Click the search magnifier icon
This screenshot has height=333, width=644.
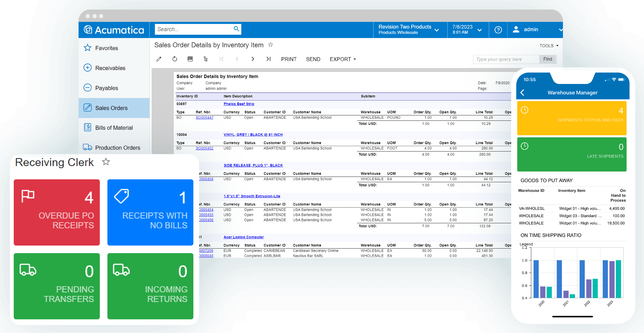(236, 29)
